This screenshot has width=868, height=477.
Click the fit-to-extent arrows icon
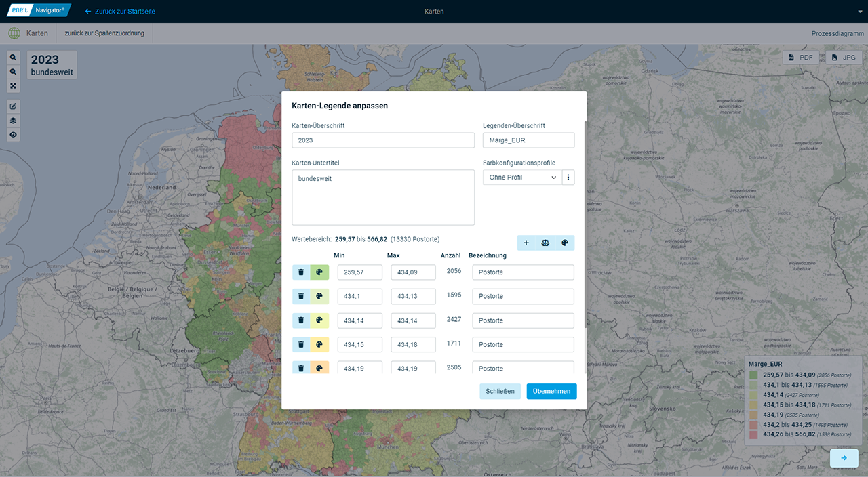coord(14,86)
